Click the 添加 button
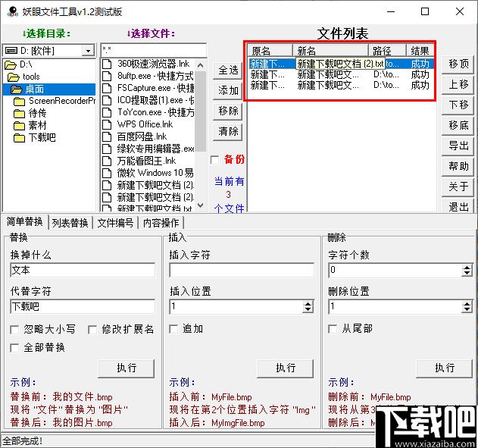The width and height of the screenshot is (478, 448). point(228,90)
